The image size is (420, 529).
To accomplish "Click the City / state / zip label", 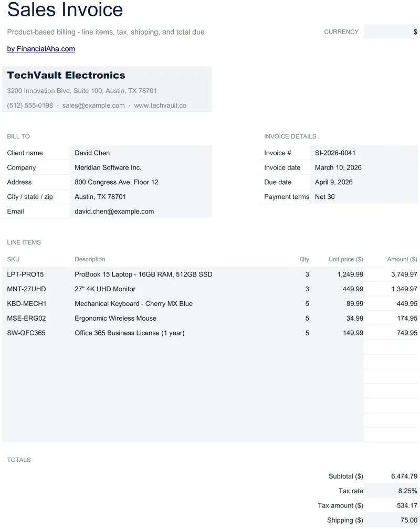I will click(30, 197).
